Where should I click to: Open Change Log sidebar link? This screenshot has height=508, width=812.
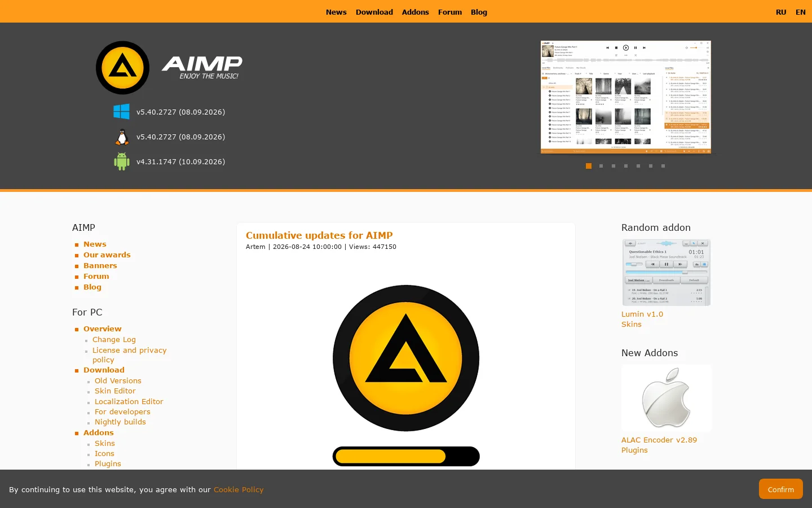[114, 339]
